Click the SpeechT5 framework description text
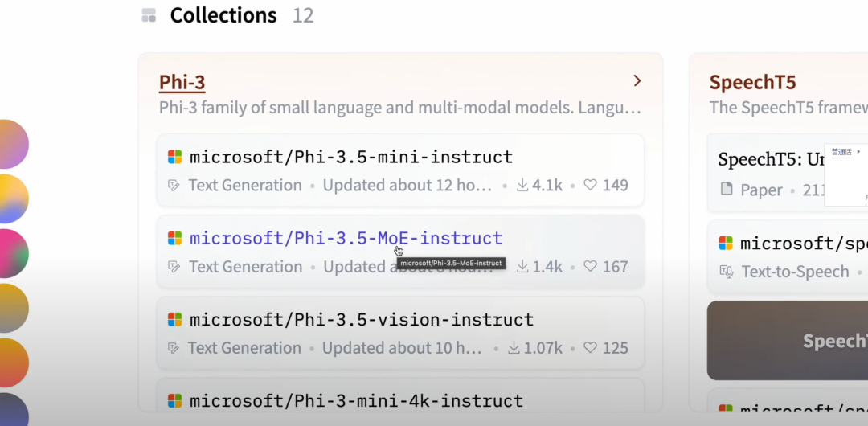This screenshot has width=868, height=426. 788,108
